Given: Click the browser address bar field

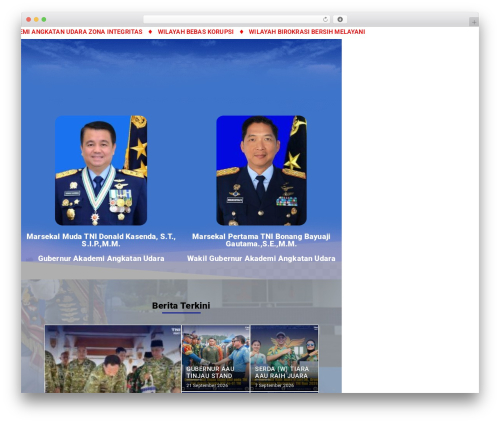Looking at the screenshot, I should 237,20.
